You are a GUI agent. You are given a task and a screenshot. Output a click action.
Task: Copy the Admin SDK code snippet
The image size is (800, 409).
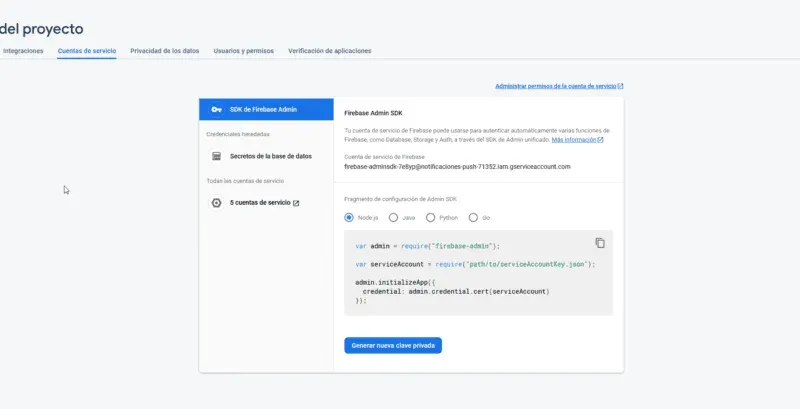[x=600, y=243]
